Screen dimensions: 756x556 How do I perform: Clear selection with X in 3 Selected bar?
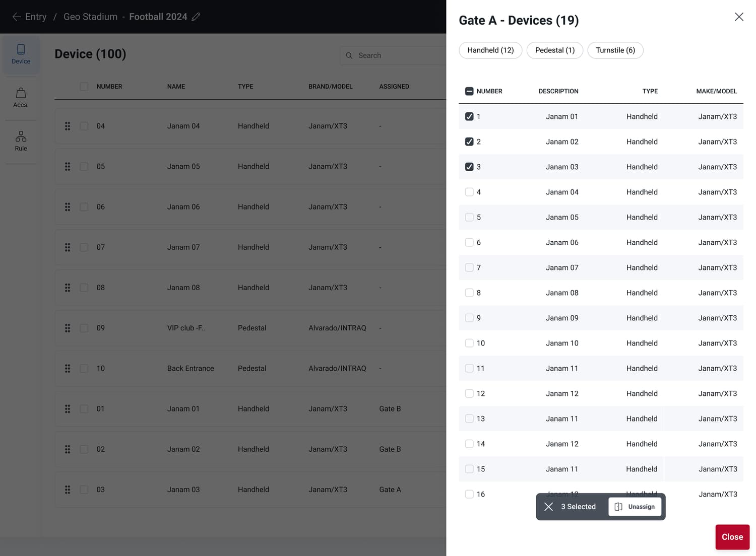click(x=549, y=507)
